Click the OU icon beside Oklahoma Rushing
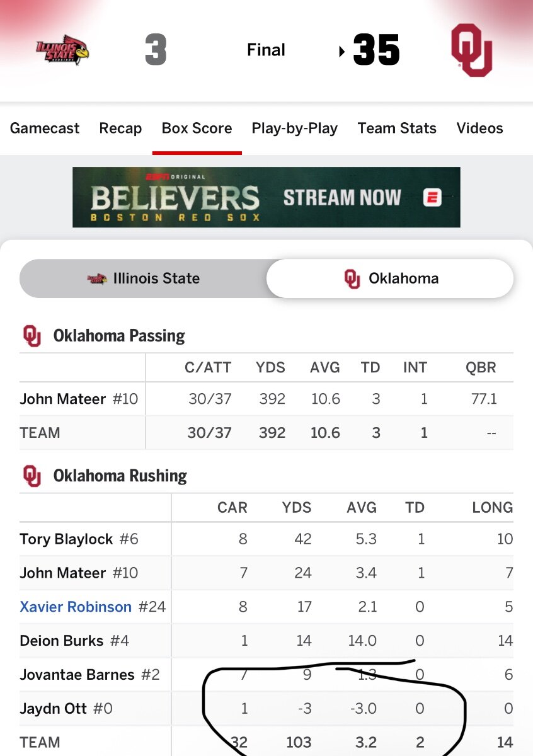Image resolution: width=533 pixels, height=756 pixels. (x=32, y=476)
